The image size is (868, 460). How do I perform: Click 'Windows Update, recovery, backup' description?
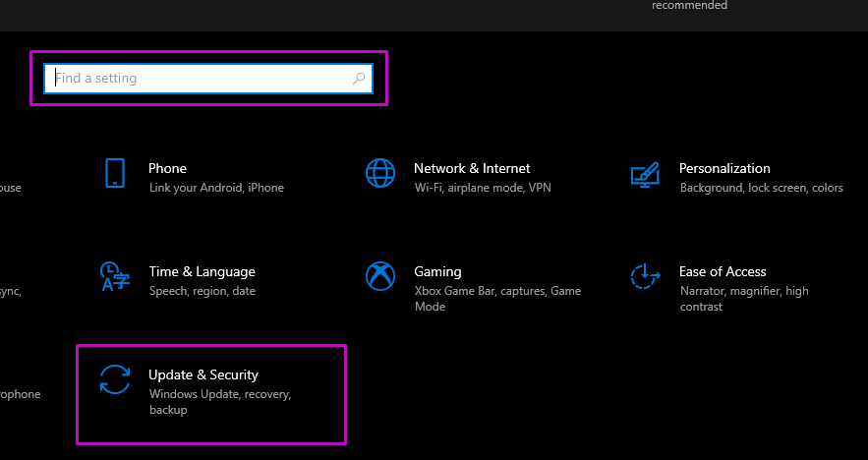[x=220, y=402]
